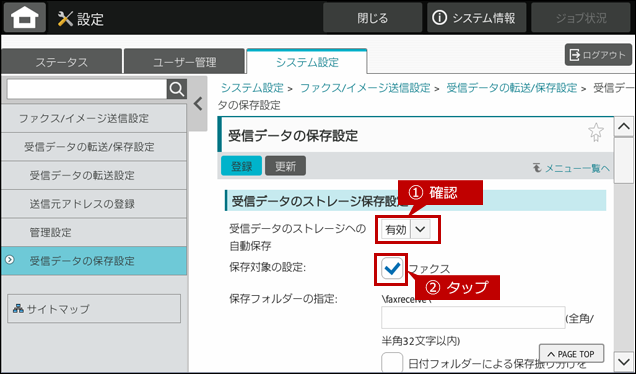Jump up with the PAGE TOP button
The height and width of the screenshot is (374, 636).
pyautogui.click(x=571, y=354)
